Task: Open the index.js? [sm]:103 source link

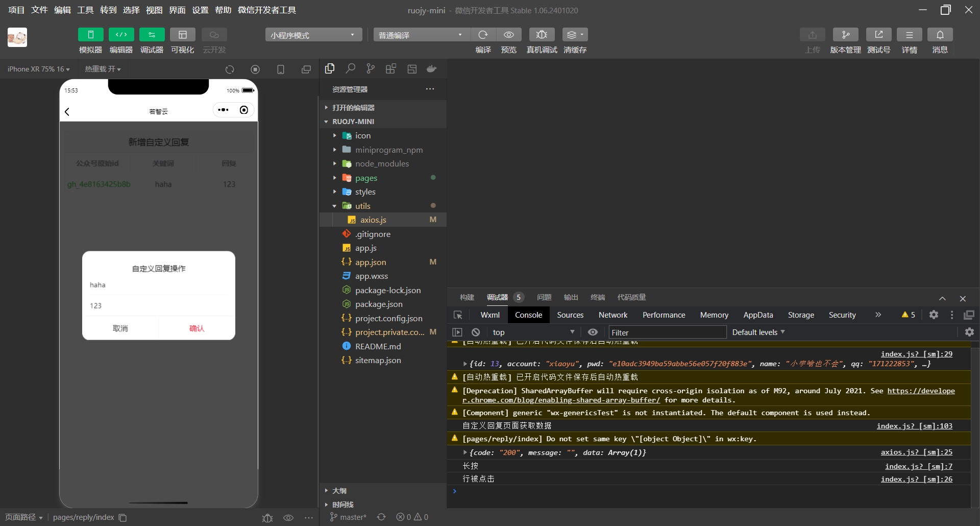Action: pos(914,426)
